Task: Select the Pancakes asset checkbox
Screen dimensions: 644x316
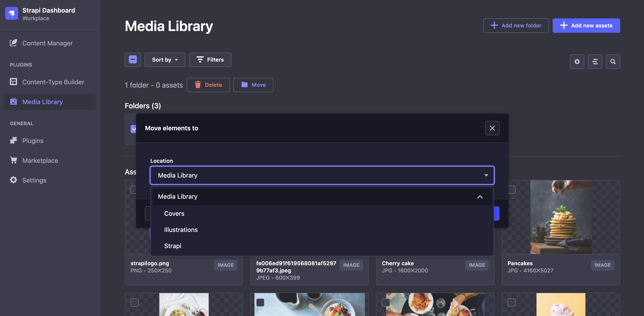Action: click(512, 189)
